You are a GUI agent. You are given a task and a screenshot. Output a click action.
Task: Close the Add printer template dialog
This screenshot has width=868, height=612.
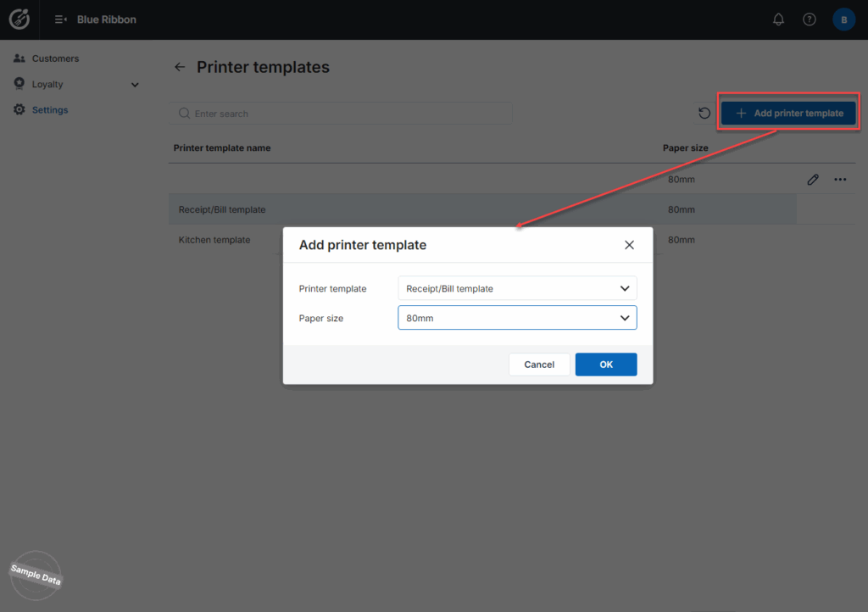pos(629,245)
